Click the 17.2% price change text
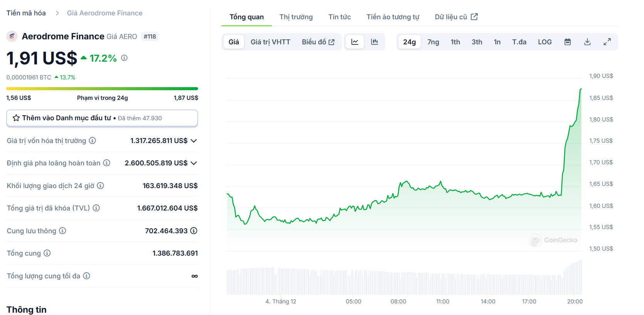Screen dimensions: 644x315 click(103, 58)
